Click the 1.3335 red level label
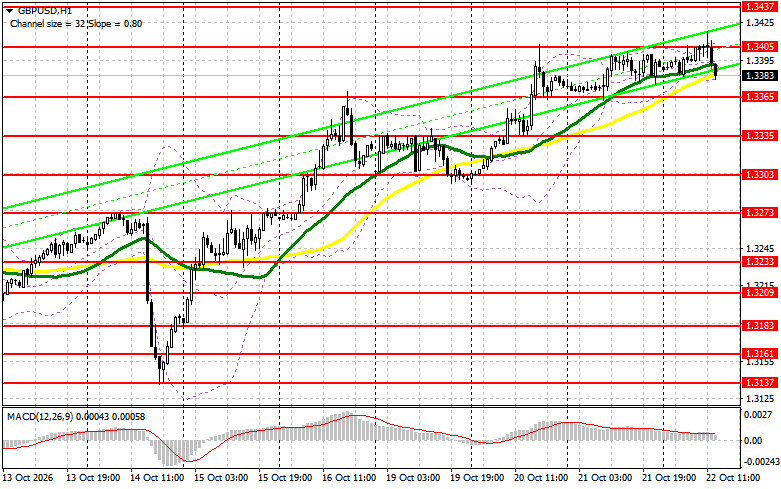Screen dimensions: 781x489 760,135
